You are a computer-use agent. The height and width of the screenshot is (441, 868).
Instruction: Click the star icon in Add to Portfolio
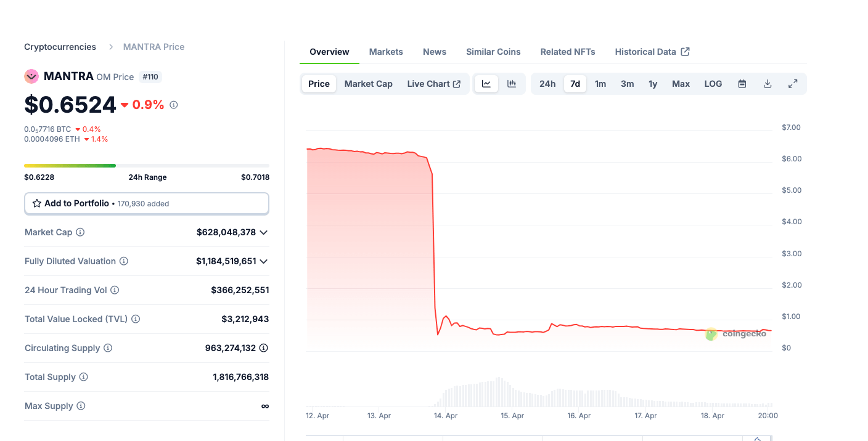tap(38, 203)
